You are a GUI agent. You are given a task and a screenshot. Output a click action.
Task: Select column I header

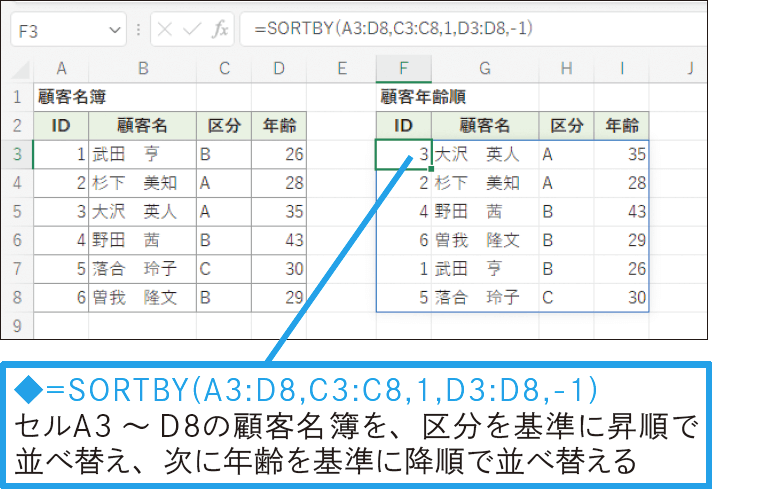(x=621, y=68)
